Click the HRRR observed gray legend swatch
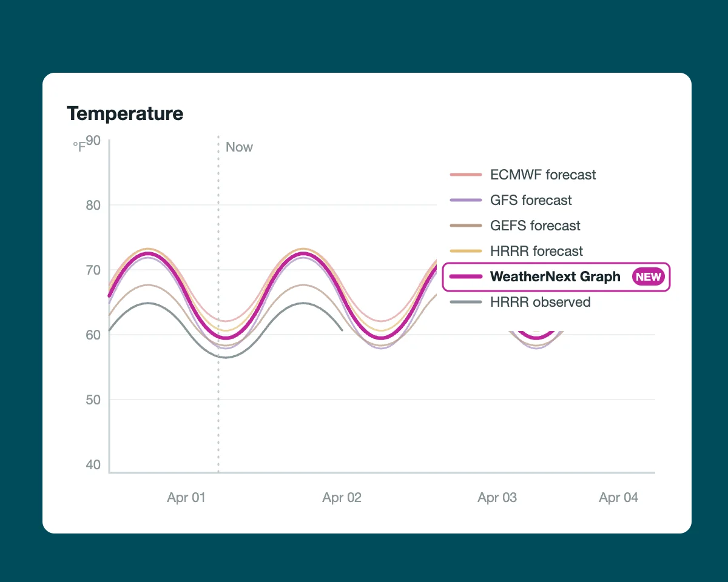Screen dimensions: 728x582 tap(465, 302)
